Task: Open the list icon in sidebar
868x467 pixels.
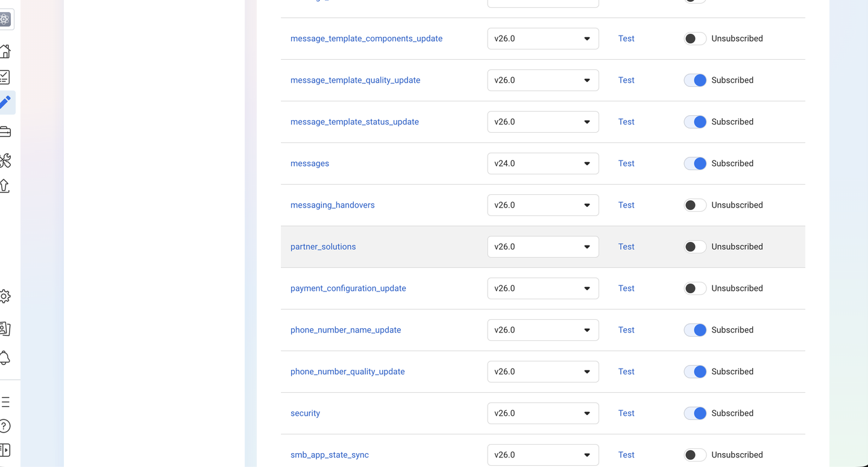Action: coord(5,402)
